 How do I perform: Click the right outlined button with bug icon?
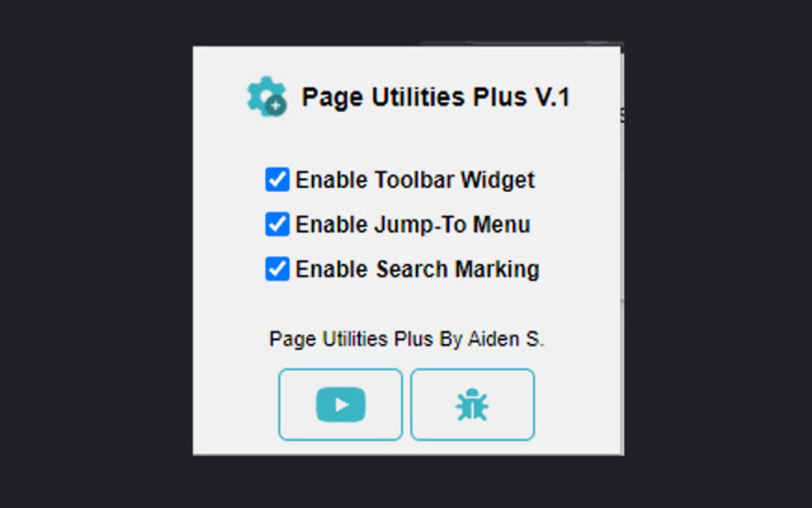pos(472,404)
